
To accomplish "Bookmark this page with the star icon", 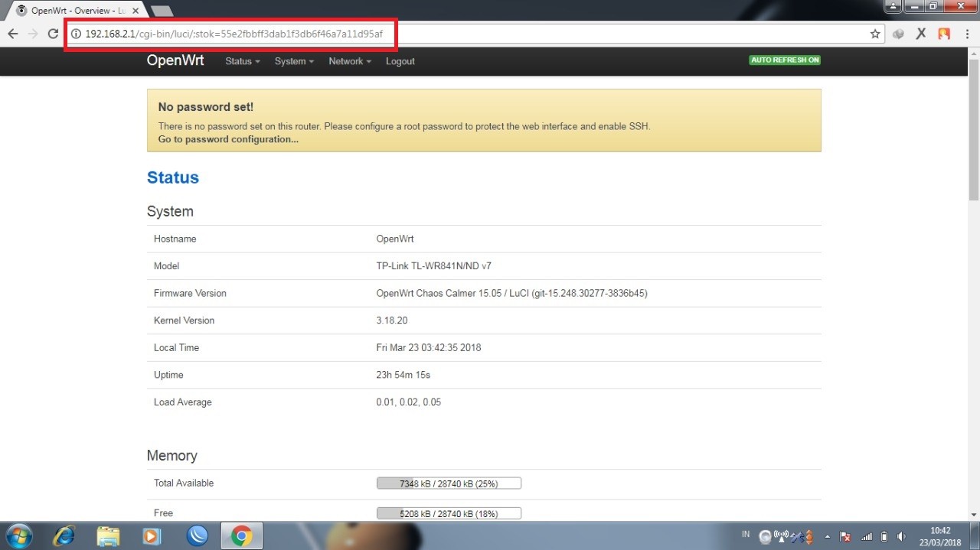I will [875, 34].
